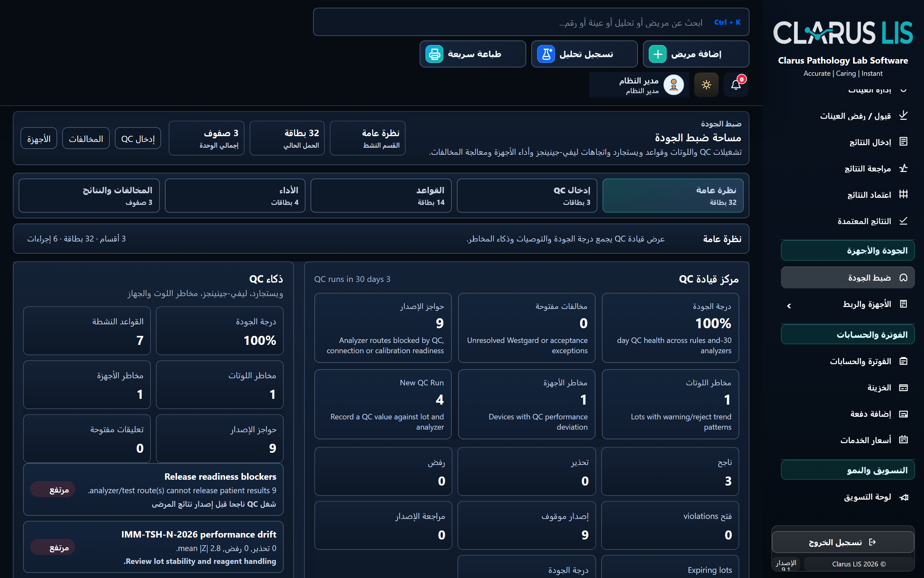This screenshot has width=924, height=578.
Task: Open the إصدار موقوف 9 card
Action: [526, 525]
